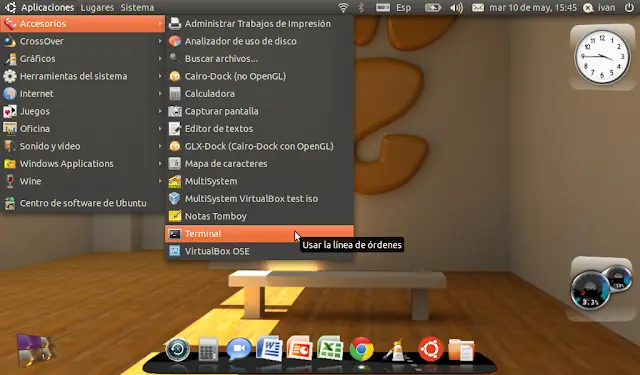Launch VirtualBox OSE menu entry
Image resolution: width=640 pixels, height=375 pixels.
(x=259, y=251)
